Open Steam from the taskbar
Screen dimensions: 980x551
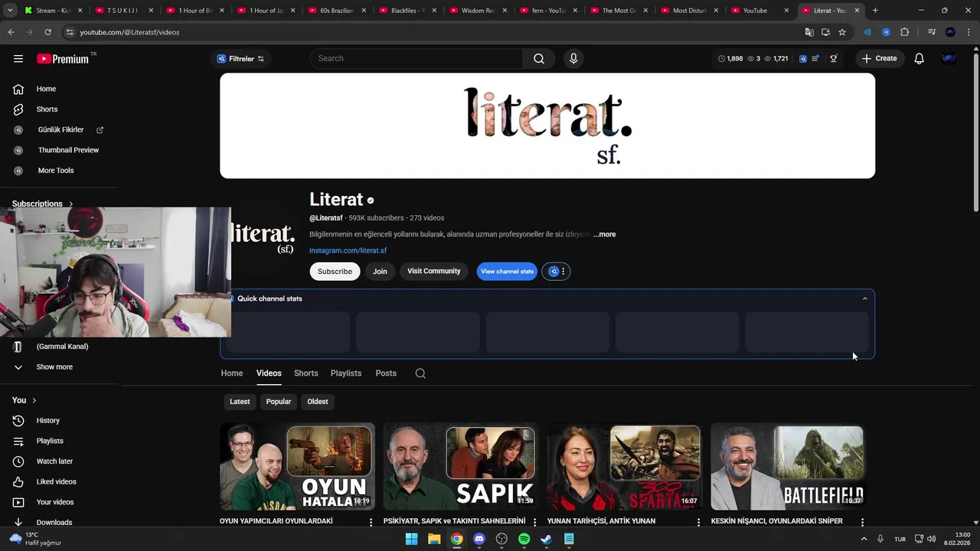point(546,539)
